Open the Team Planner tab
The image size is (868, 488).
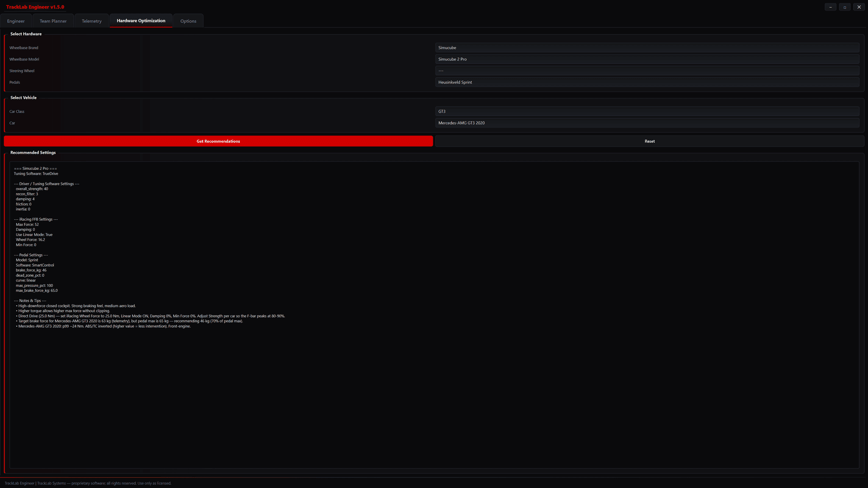(x=53, y=21)
